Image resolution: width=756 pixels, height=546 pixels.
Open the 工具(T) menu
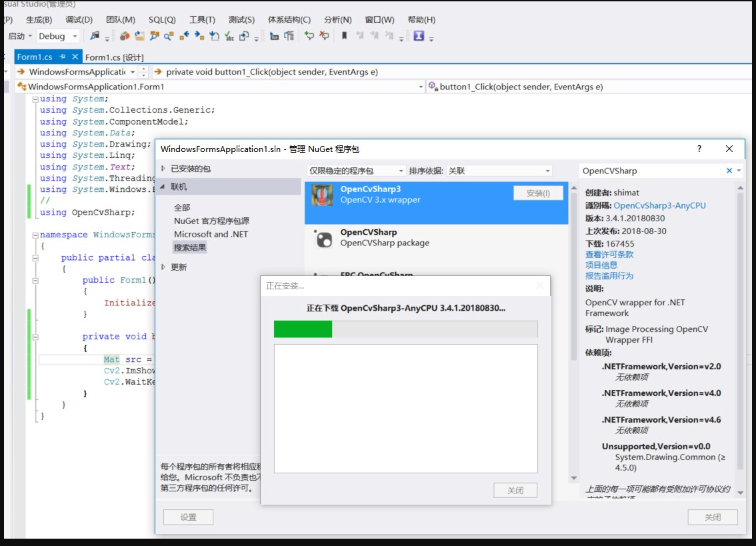pyautogui.click(x=202, y=20)
